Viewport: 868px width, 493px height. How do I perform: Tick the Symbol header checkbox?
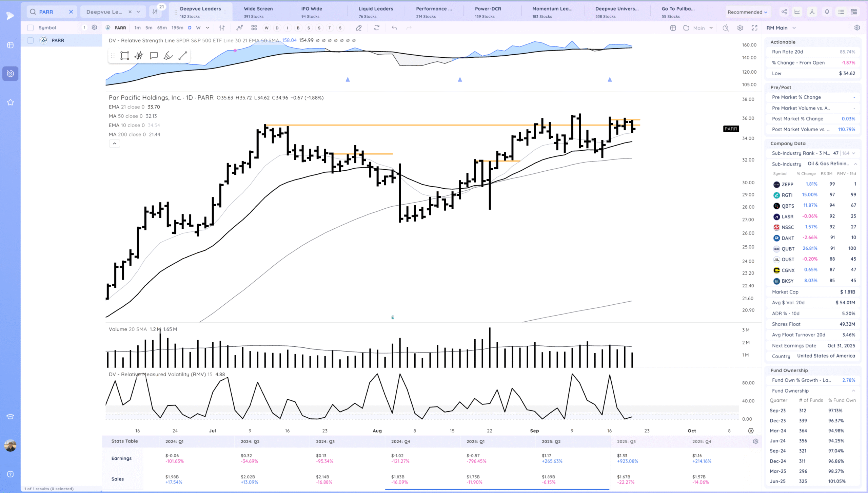click(31, 28)
